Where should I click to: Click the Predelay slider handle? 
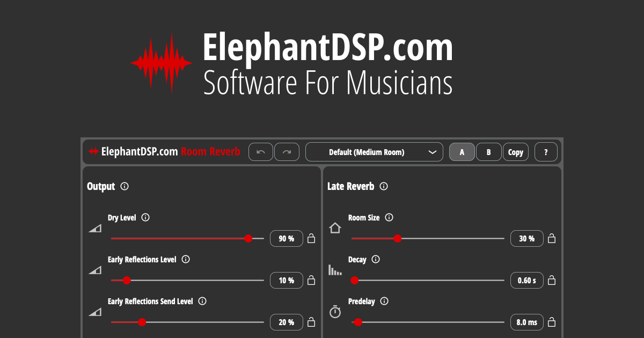[x=358, y=322]
